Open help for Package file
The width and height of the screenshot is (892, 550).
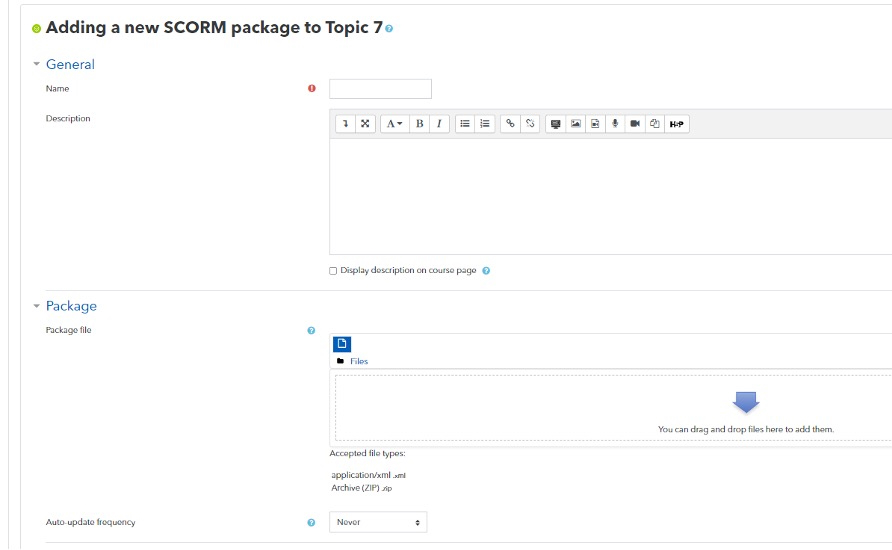tap(311, 330)
